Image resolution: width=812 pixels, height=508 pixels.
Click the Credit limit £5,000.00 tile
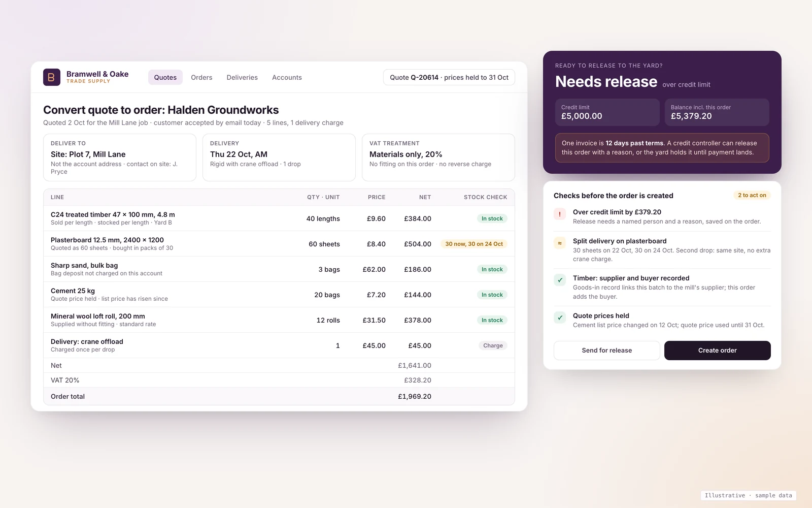607,112
